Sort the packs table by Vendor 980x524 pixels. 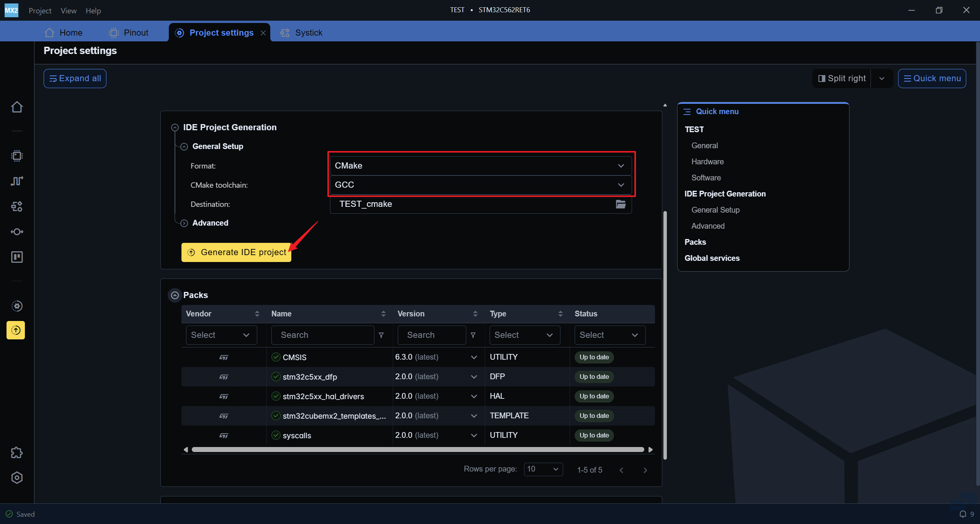pos(257,314)
